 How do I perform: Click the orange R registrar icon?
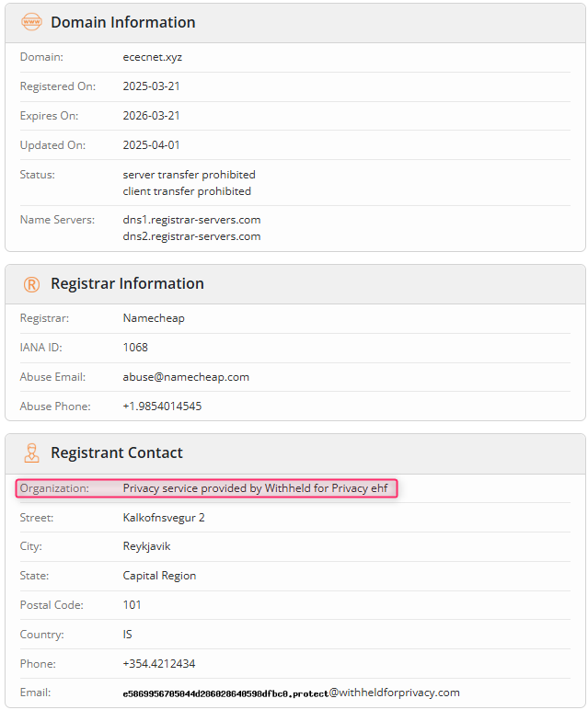[31, 284]
